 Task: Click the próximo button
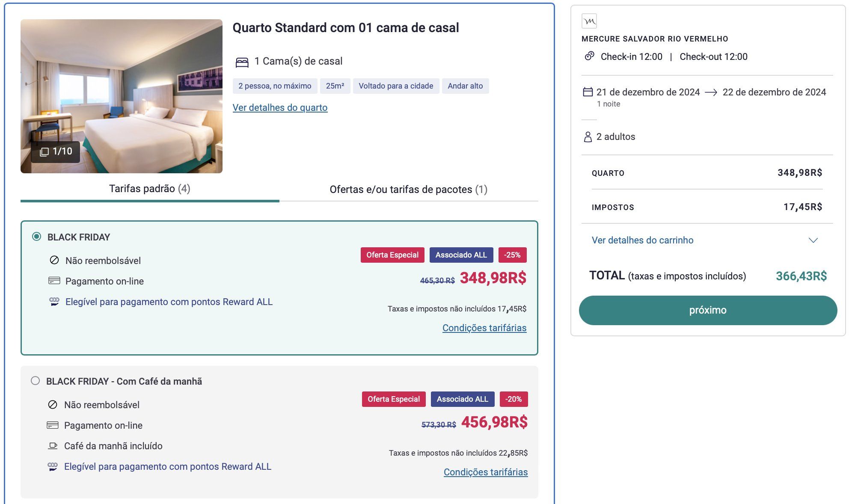(708, 310)
